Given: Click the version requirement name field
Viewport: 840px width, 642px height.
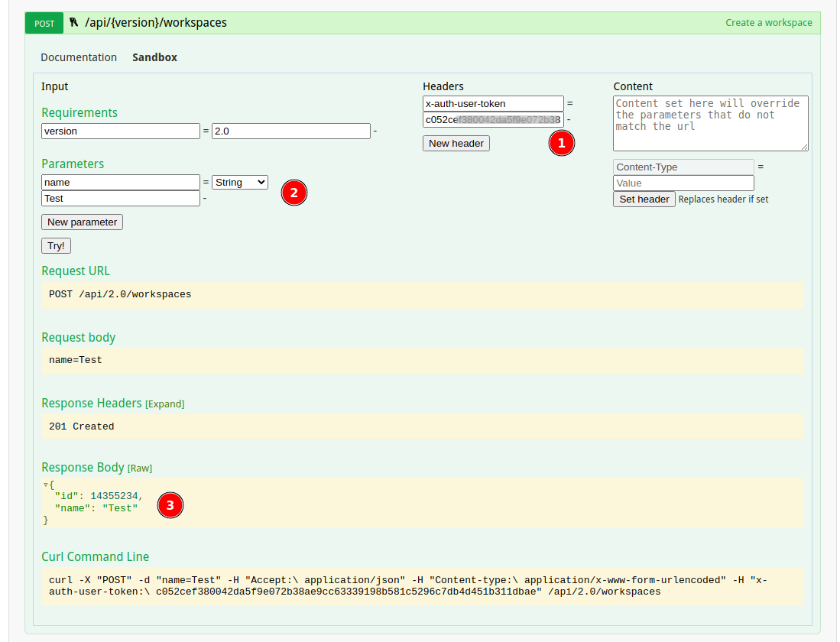Looking at the screenshot, I should click(x=121, y=131).
